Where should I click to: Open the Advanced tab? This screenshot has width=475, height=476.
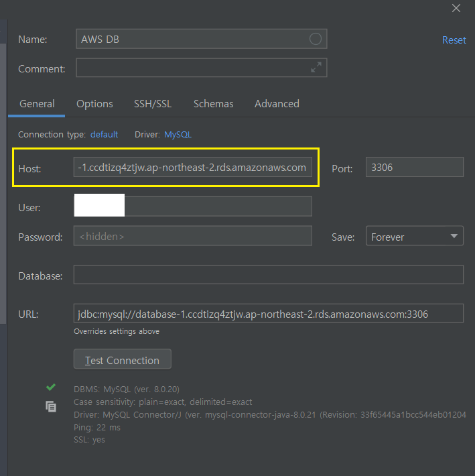coord(277,104)
